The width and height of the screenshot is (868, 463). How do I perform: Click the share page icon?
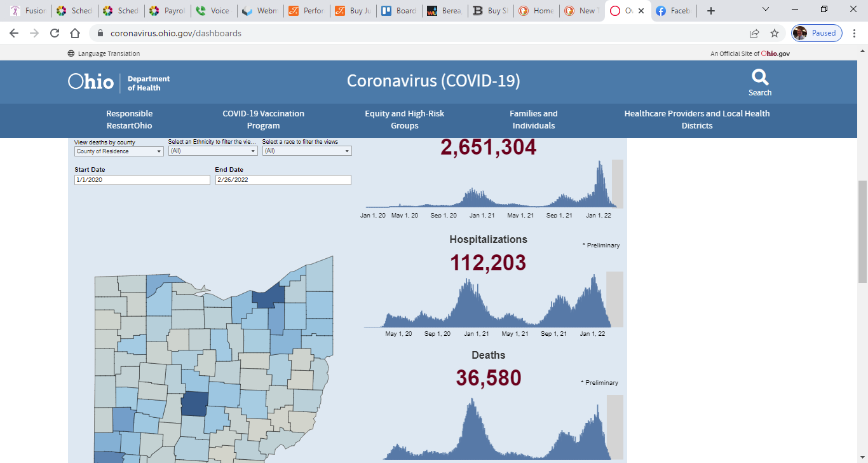pos(754,33)
